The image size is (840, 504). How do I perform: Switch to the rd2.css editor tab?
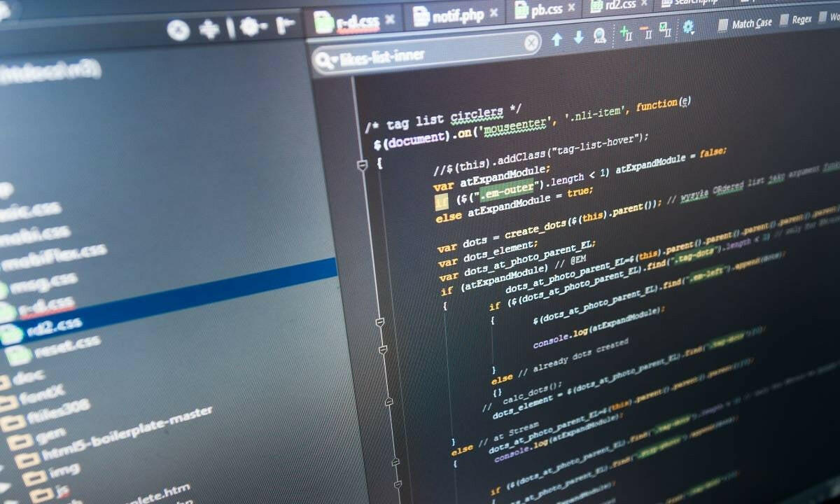click(619, 5)
